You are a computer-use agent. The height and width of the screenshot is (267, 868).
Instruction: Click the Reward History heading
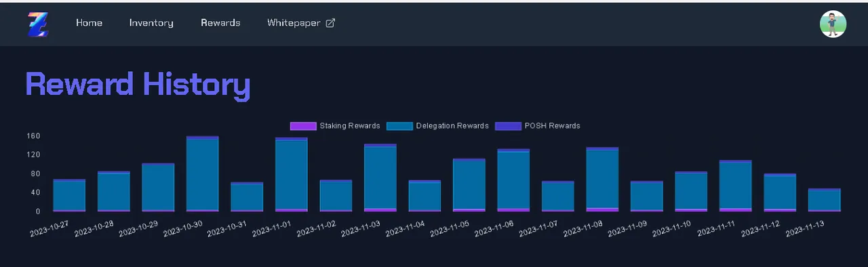point(138,85)
